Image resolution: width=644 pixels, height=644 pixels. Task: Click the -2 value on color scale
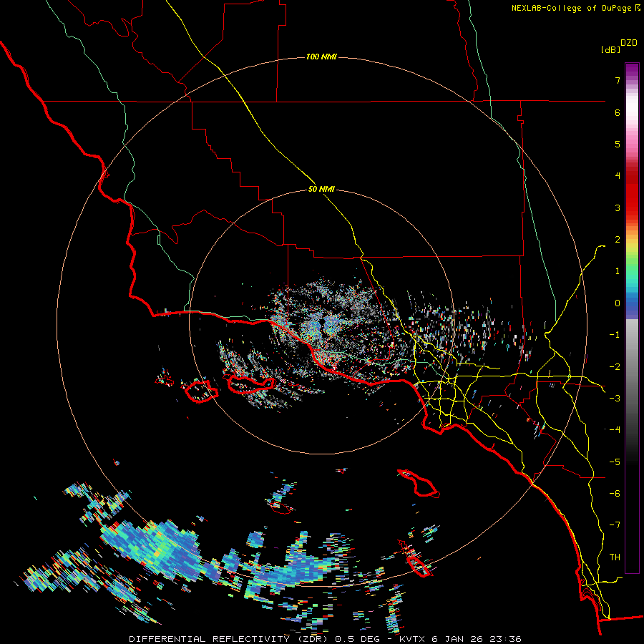pyautogui.click(x=615, y=367)
